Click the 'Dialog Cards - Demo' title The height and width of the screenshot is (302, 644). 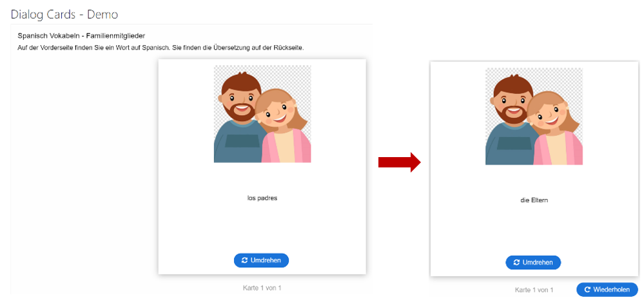(64, 14)
